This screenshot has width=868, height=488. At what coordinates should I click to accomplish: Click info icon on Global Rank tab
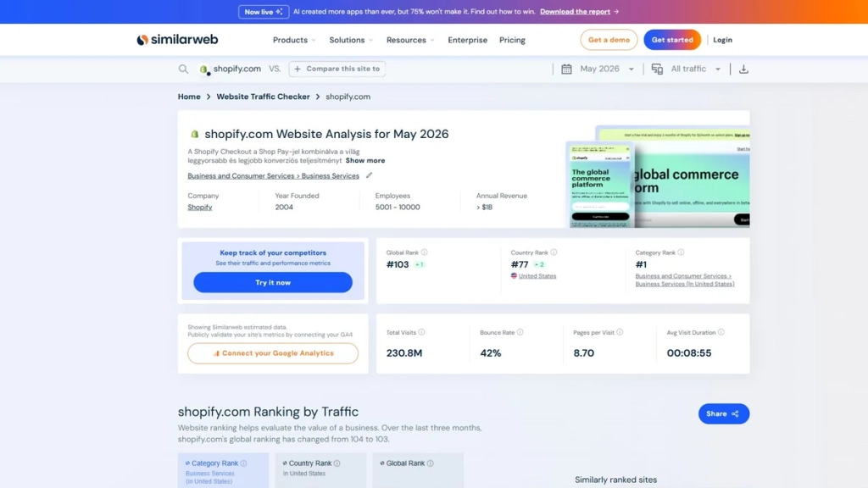430,463
